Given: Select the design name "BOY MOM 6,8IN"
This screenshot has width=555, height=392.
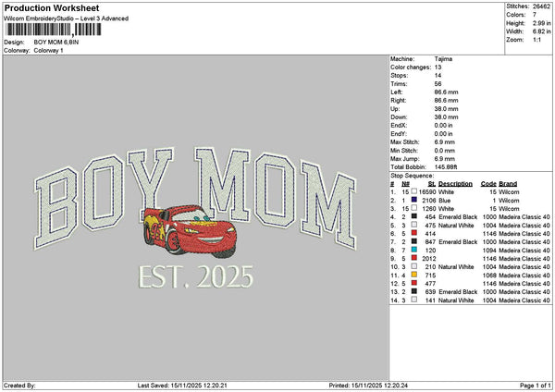Looking at the screenshot, I should click(56, 43).
